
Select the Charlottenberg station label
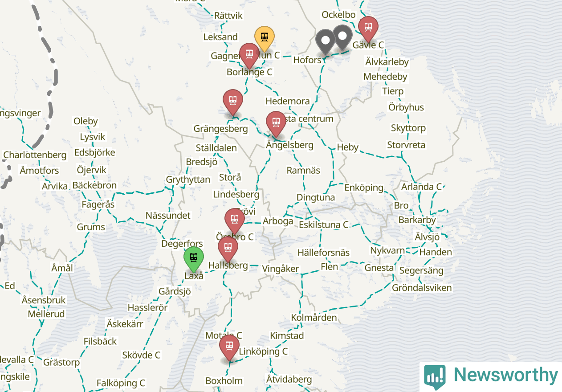coord(35,155)
